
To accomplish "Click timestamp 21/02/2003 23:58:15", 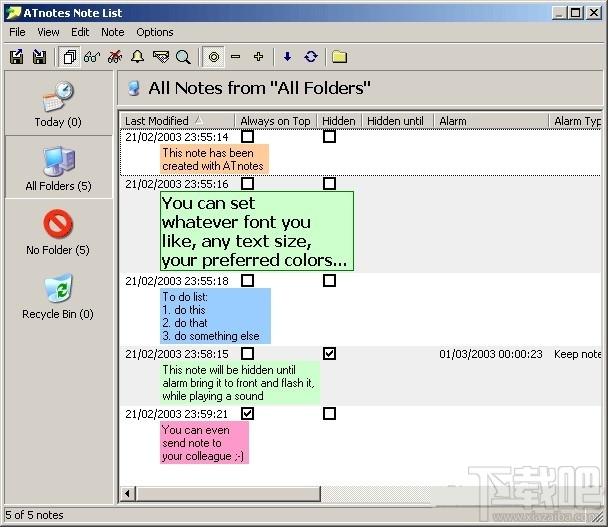I will point(177,354).
